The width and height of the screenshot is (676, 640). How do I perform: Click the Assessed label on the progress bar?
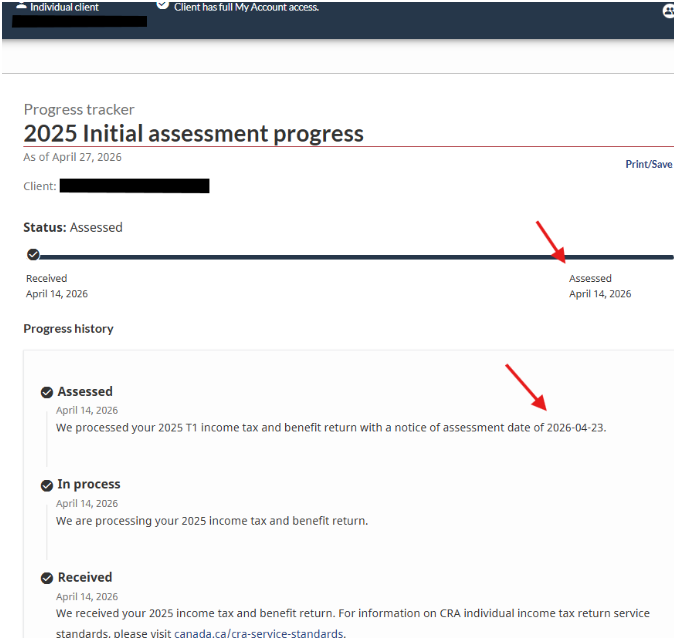click(x=590, y=279)
